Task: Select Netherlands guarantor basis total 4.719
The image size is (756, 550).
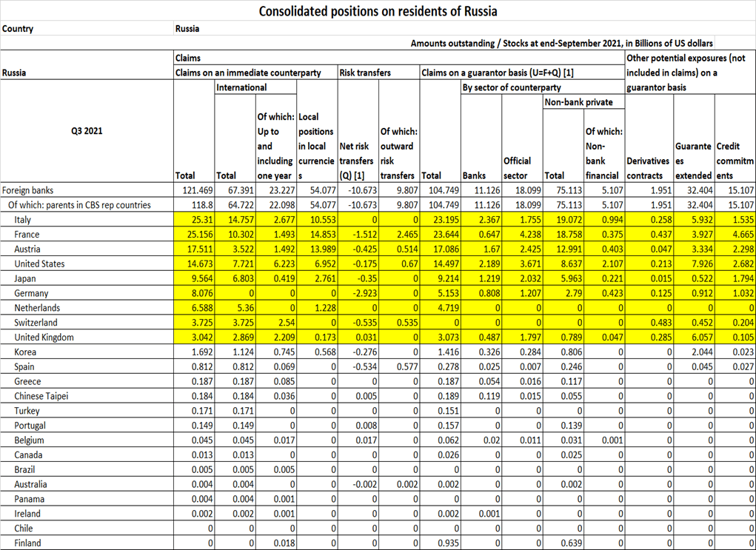Action: pos(438,308)
